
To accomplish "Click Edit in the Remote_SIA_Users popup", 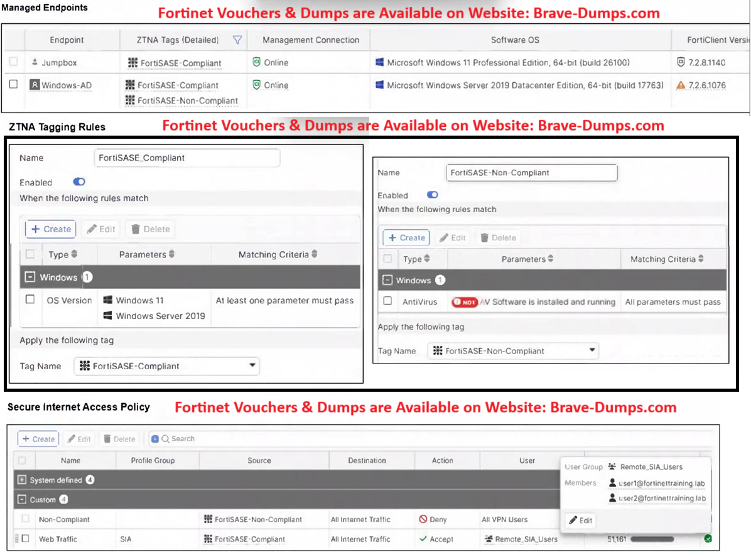I will [581, 520].
